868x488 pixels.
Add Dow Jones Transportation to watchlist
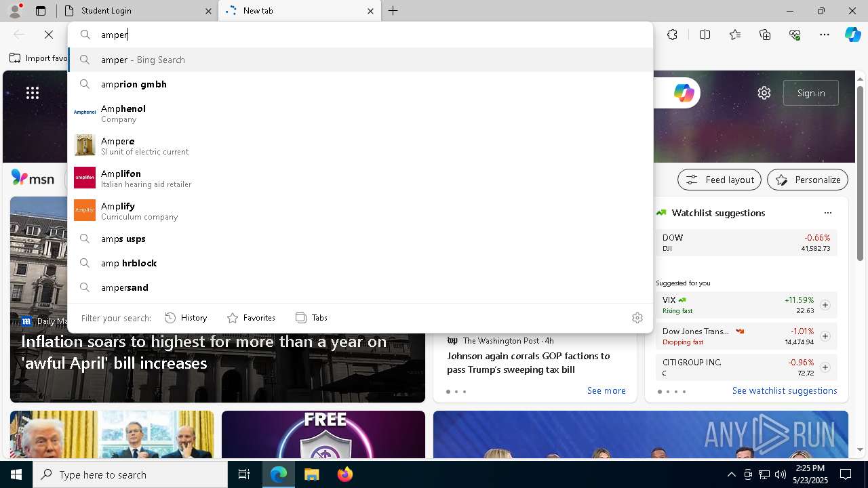(825, 336)
